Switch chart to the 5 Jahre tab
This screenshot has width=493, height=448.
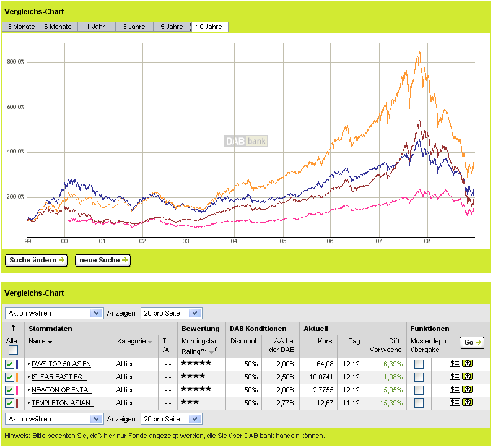pos(172,27)
